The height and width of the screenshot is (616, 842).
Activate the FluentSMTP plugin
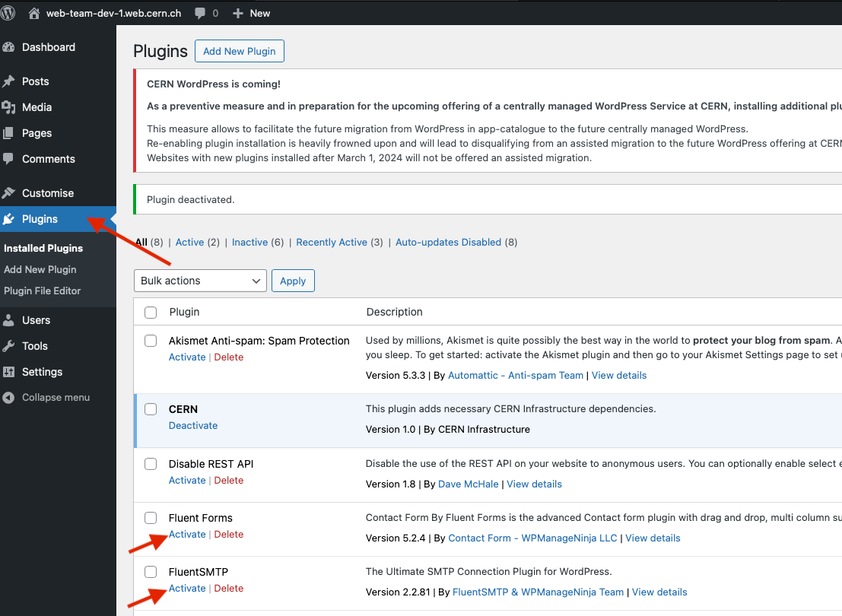click(187, 588)
